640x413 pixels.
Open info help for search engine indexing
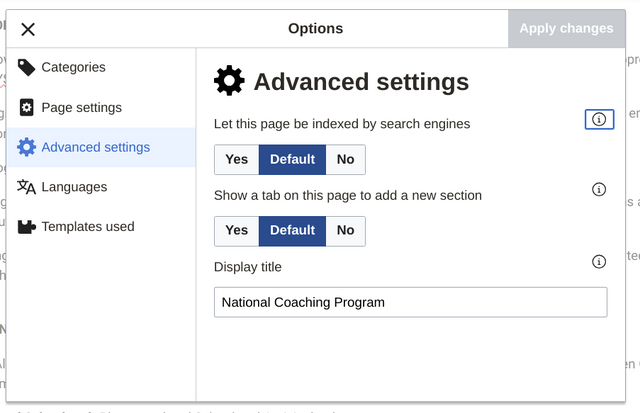[599, 120]
